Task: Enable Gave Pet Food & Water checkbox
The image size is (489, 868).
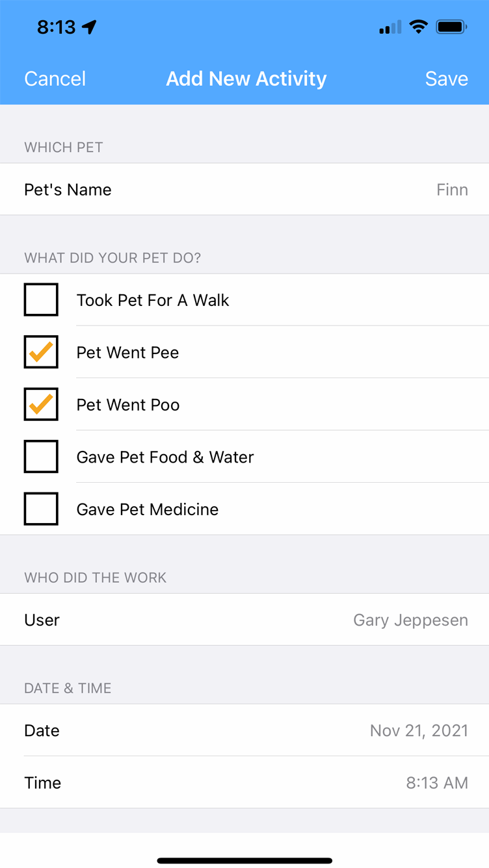Action: [x=41, y=456]
